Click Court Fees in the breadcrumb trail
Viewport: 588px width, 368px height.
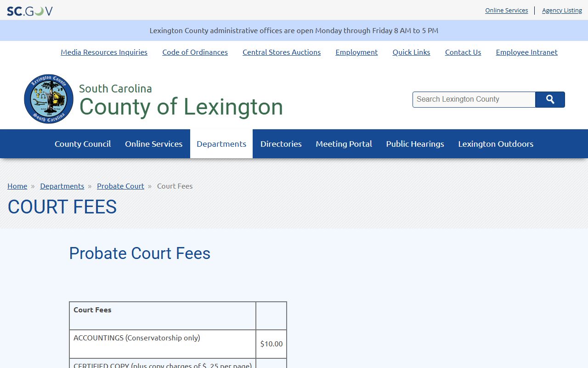tap(175, 186)
